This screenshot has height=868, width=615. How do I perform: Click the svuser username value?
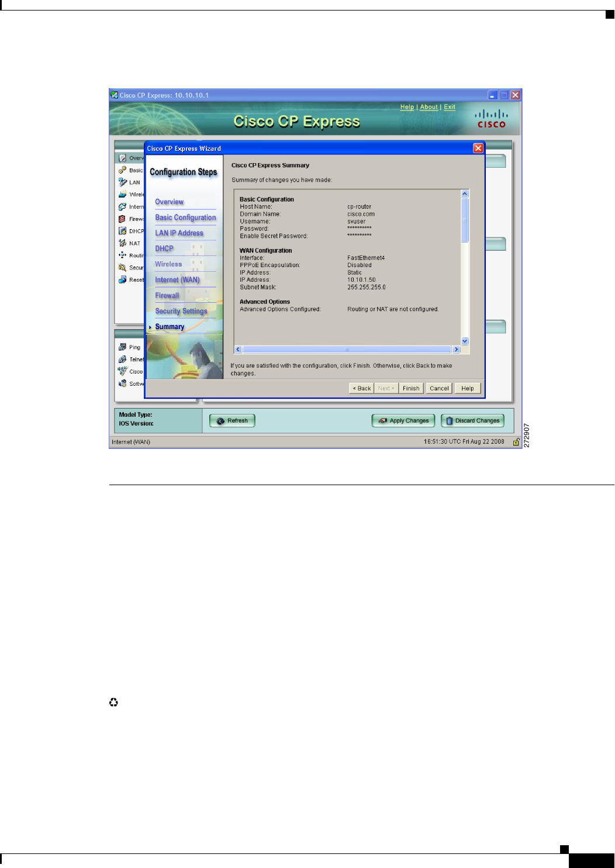(x=357, y=222)
